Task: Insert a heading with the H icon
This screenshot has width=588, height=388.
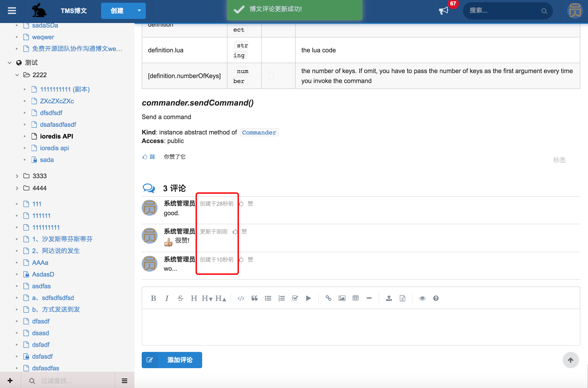Action: click(194, 298)
